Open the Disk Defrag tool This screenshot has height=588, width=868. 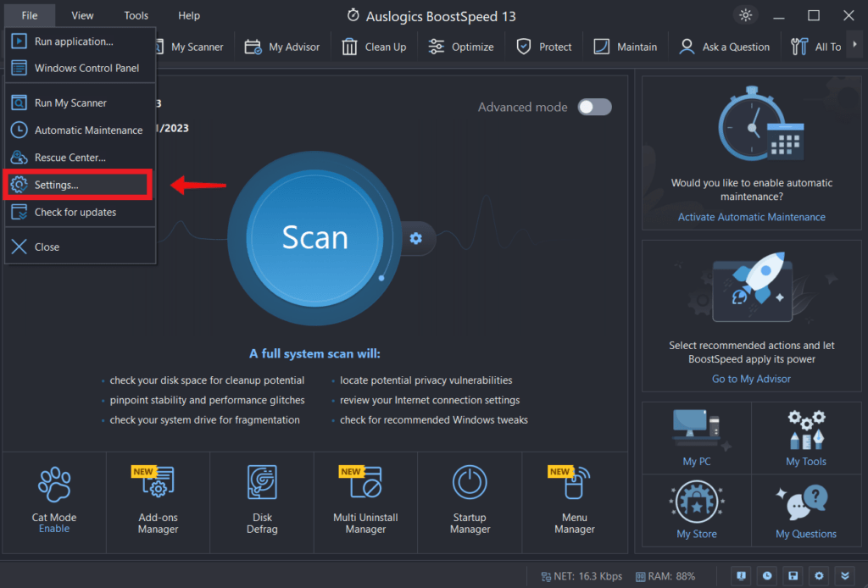(x=262, y=498)
